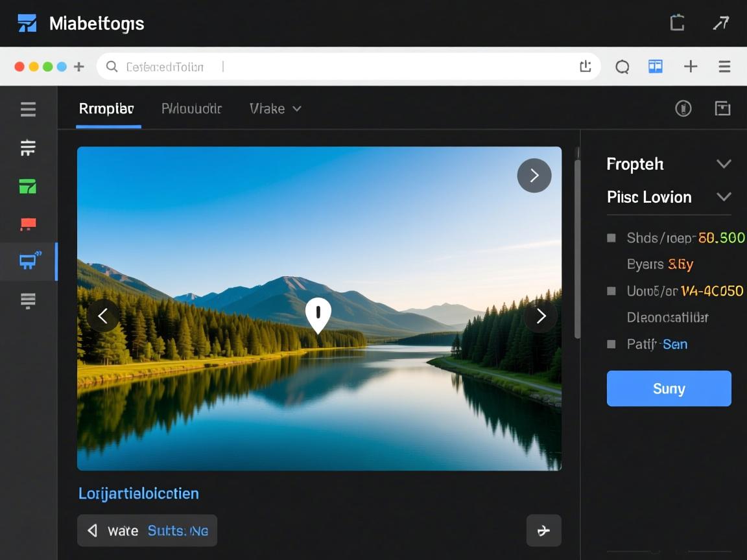Switch to the Pivlouddr tab

191,108
